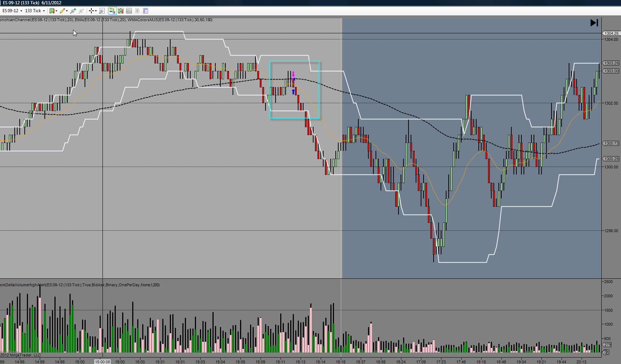The height and width of the screenshot is (364, 621).
Task: Click the zoom in magnifier icon
Action: (73, 11)
